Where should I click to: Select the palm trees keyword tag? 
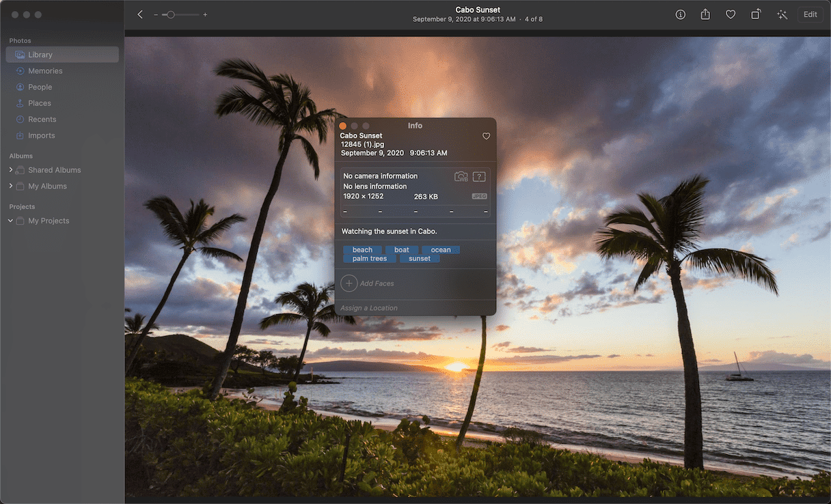pyautogui.click(x=370, y=259)
